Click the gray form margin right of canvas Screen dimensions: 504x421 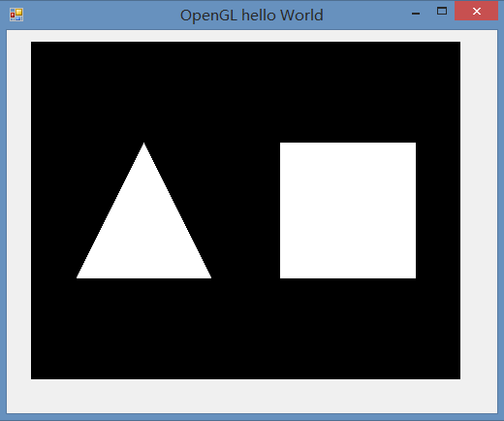click(479, 210)
